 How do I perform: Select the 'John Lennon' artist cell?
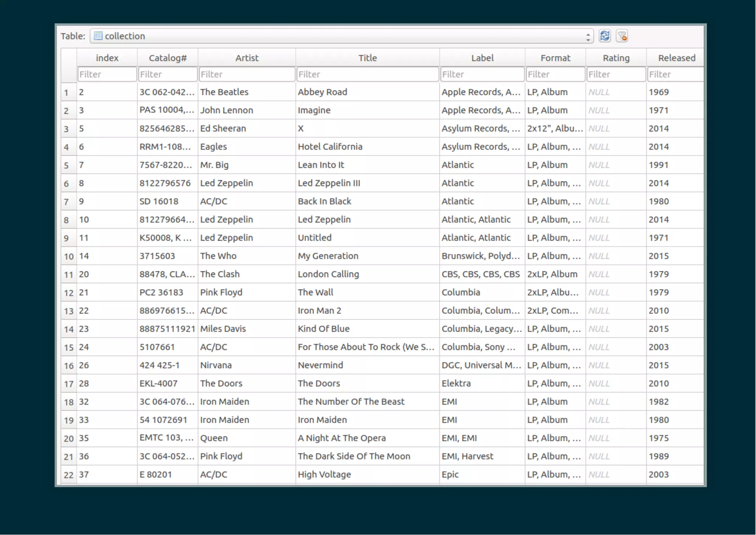tap(247, 110)
